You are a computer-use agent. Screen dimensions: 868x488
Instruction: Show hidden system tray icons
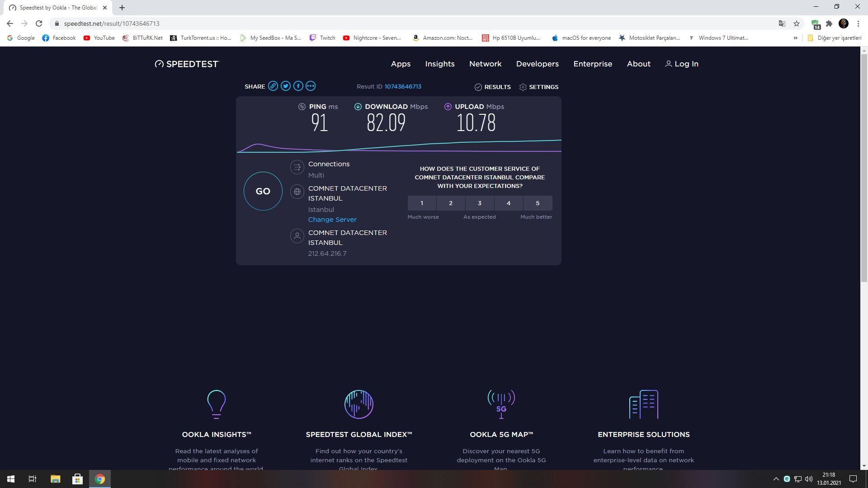coord(776,479)
